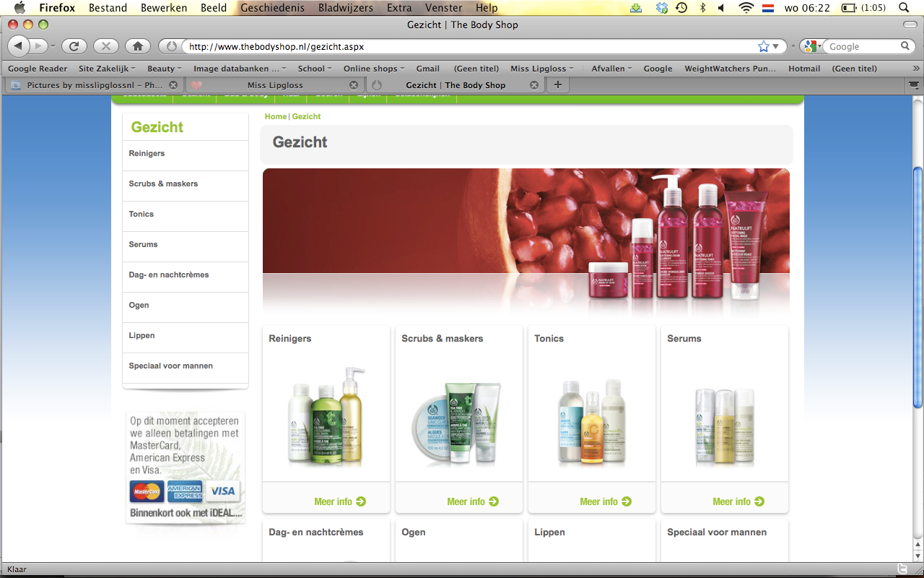Bookmark this page with the star icon

(x=764, y=46)
